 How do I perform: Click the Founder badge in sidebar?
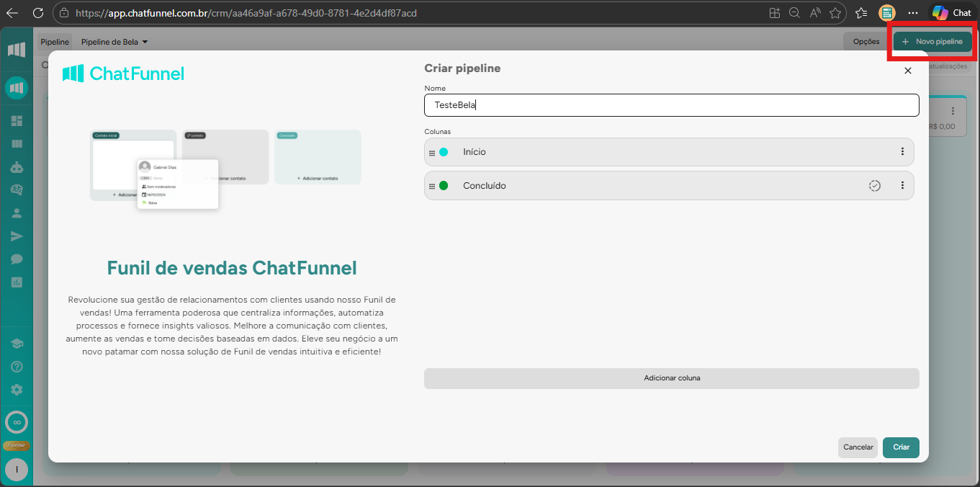pos(17,445)
